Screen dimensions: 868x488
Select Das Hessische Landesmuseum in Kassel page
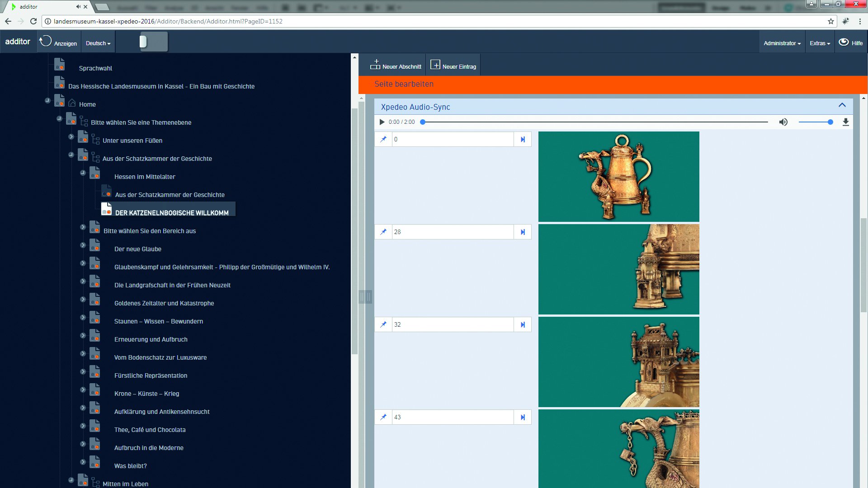click(x=161, y=86)
